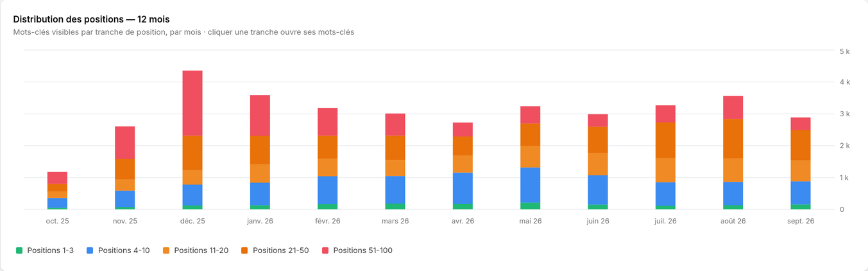Open the blue 4-10 segment of avr. 26
Image resolution: width=868 pixels, height=271 pixels.
pyautogui.click(x=463, y=188)
